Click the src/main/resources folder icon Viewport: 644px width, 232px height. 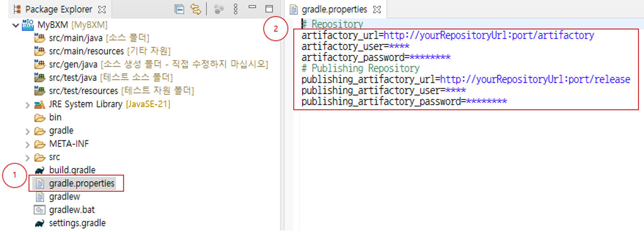pyautogui.click(x=40, y=51)
